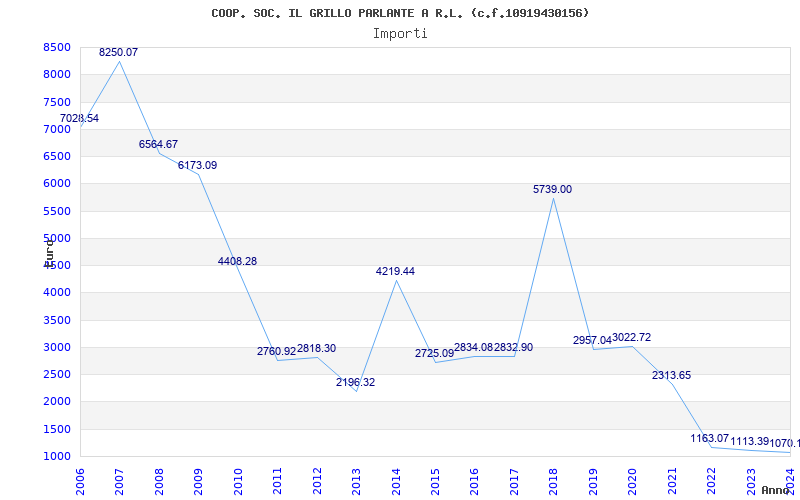Click the 6173.09 value label
800x500 pixels.
click(x=197, y=165)
